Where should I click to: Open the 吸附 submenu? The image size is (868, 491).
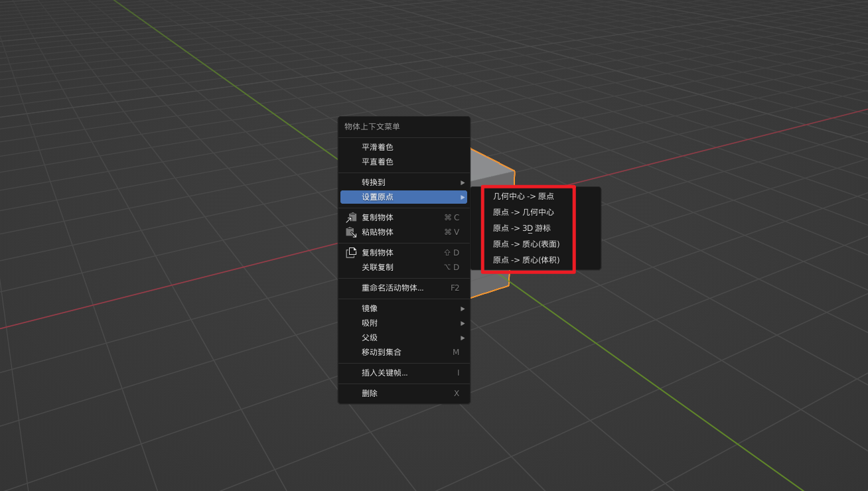tap(403, 323)
